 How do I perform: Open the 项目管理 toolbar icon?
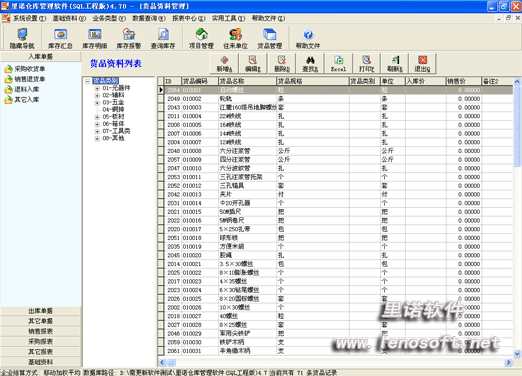click(201, 38)
